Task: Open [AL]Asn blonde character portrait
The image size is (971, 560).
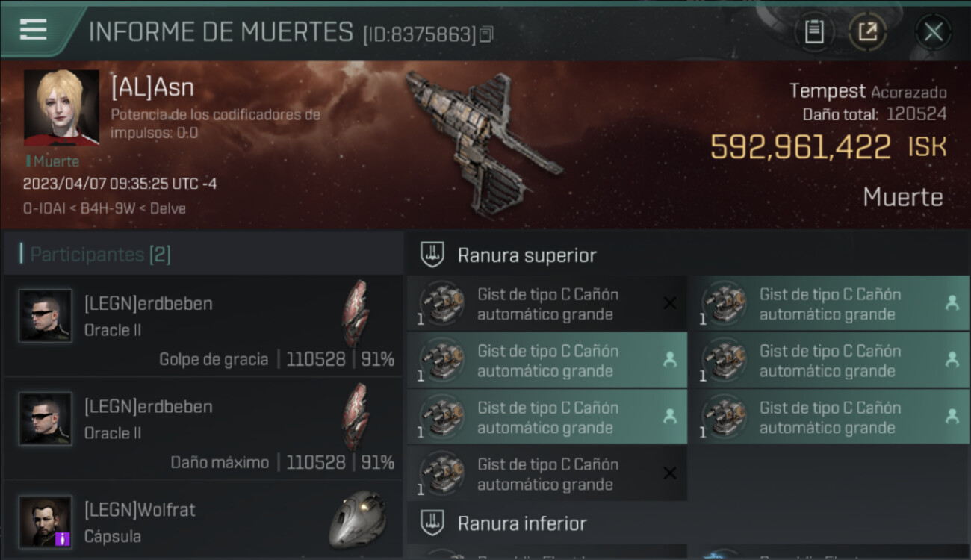Action: (61, 107)
